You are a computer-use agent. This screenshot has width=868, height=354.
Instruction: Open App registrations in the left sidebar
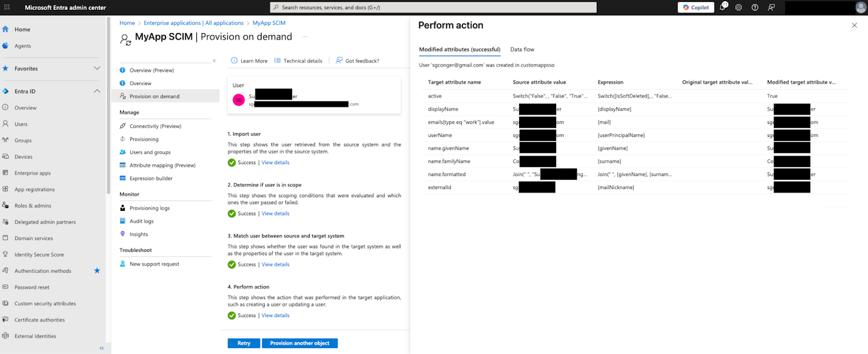pos(35,189)
